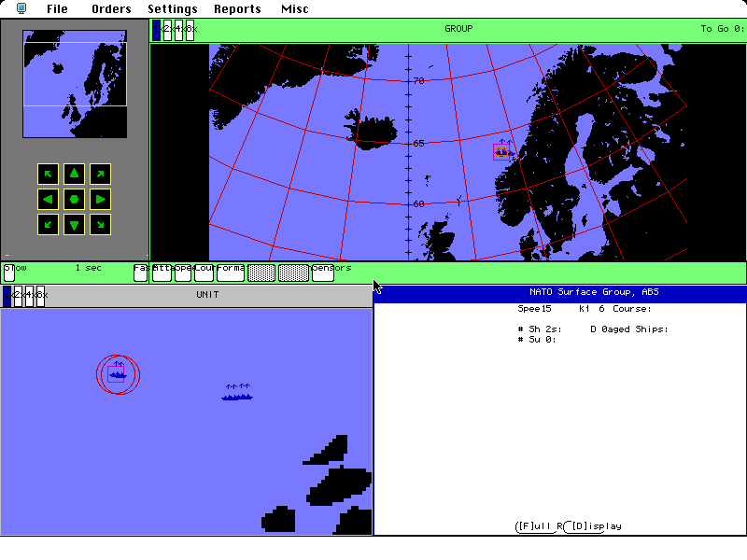This screenshot has height=560, width=747.
Task: Select the ship formation in the middle of the Unit window
Action: pyautogui.click(x=237, y=392)
